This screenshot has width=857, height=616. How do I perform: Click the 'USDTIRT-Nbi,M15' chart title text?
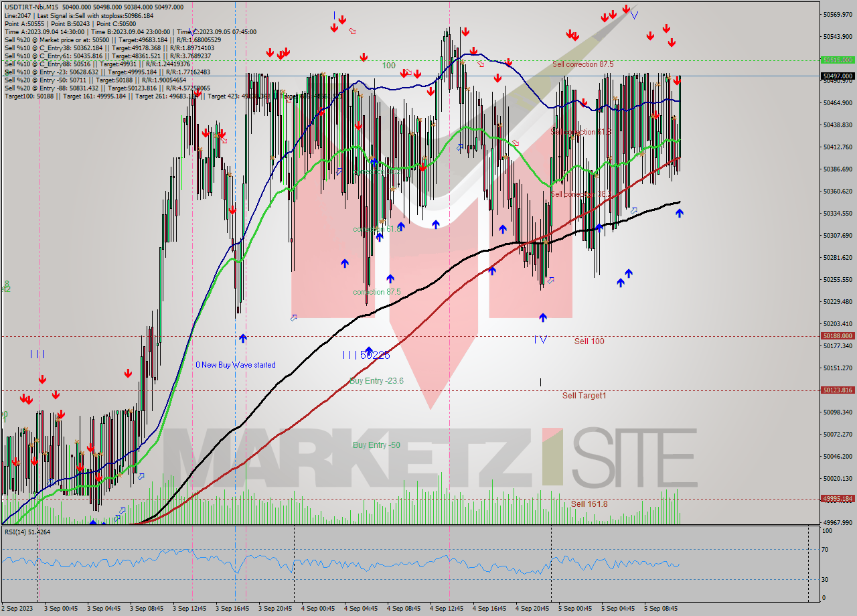point(32,6)
